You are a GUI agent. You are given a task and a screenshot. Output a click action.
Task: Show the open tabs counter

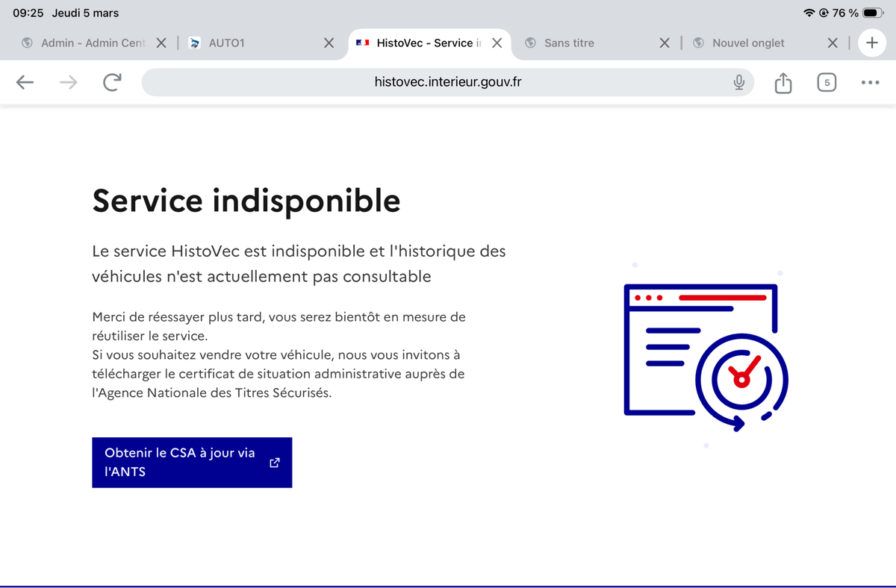tap(826, 82)
